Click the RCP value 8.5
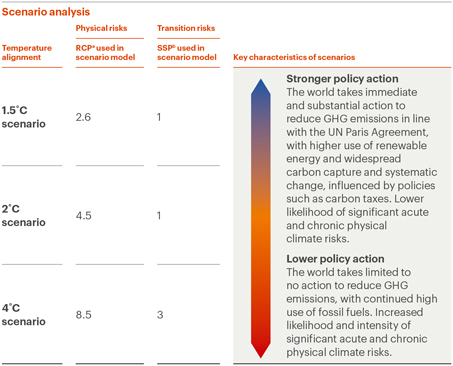The width and height of the screenshot is (453, 366). pyautogui.click(x=84, y=314)
